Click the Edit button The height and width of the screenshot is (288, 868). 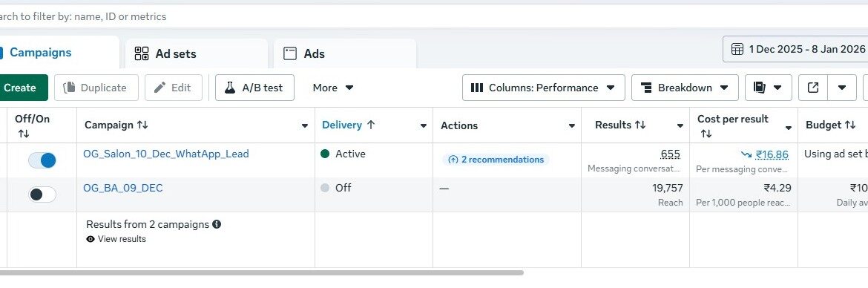[x=174, y=88]
